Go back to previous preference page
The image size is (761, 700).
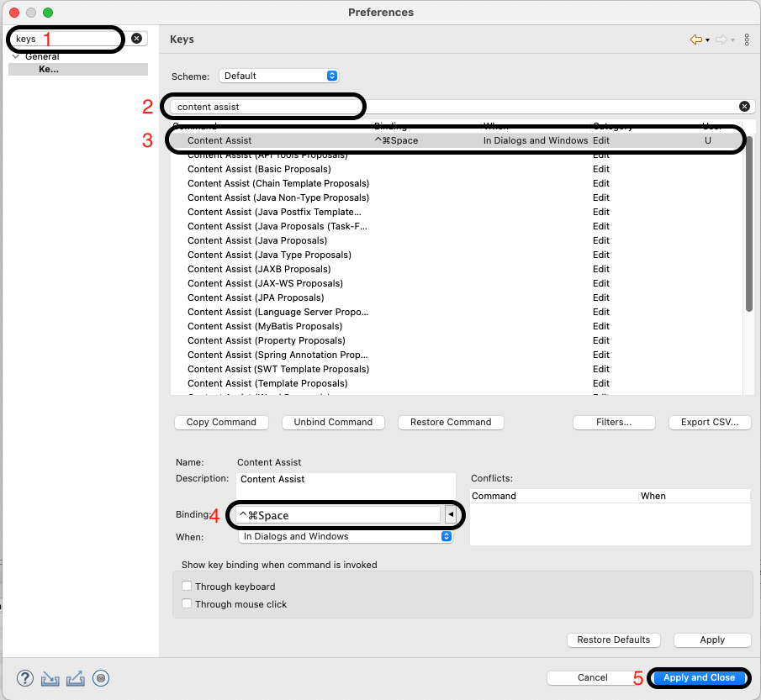click(x=696, y=39)
